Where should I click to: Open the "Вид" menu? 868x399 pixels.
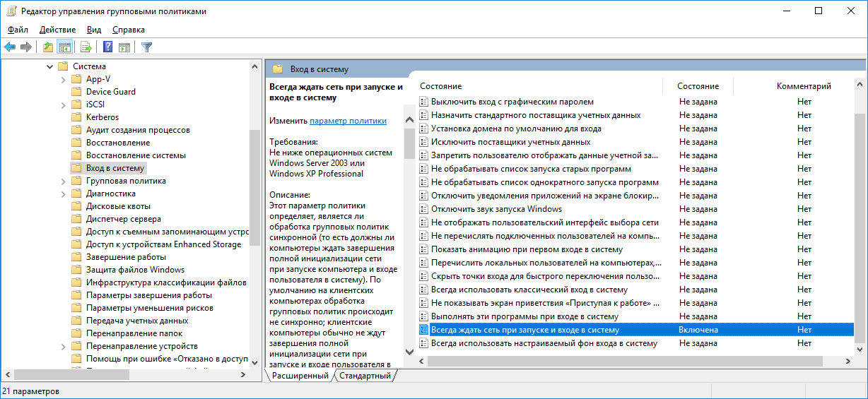coord(94,30)
